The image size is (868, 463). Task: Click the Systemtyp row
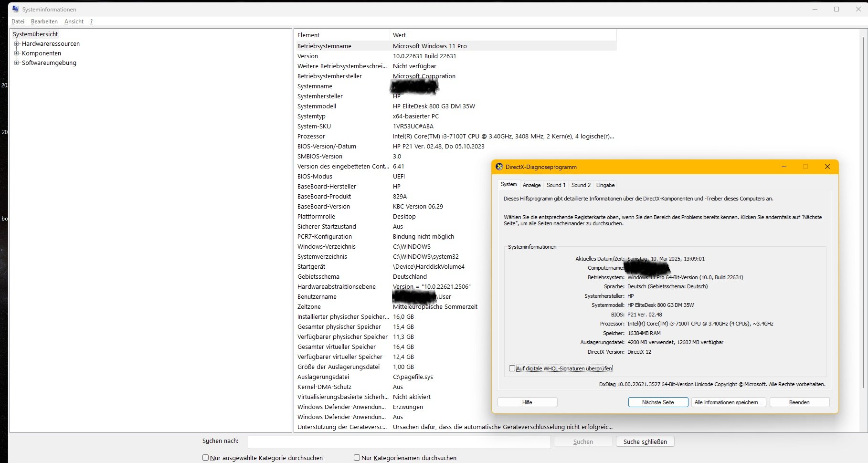[456, 116]
